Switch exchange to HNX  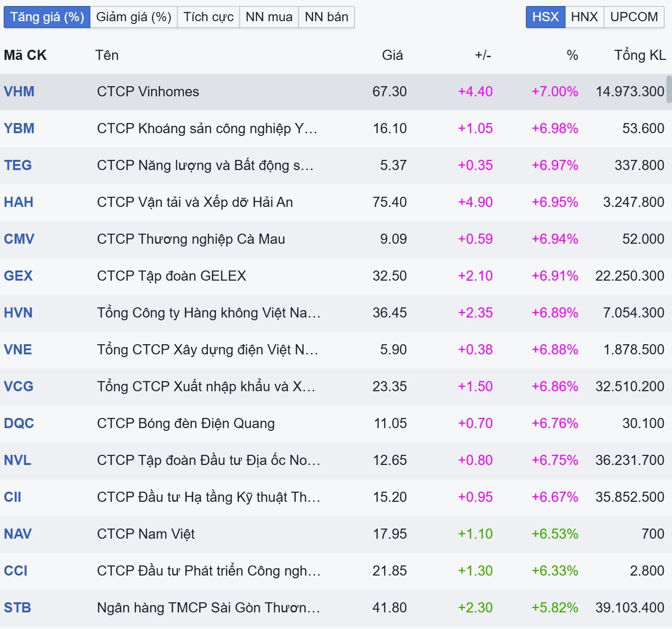pyautogui.click(x=584, y=17)
